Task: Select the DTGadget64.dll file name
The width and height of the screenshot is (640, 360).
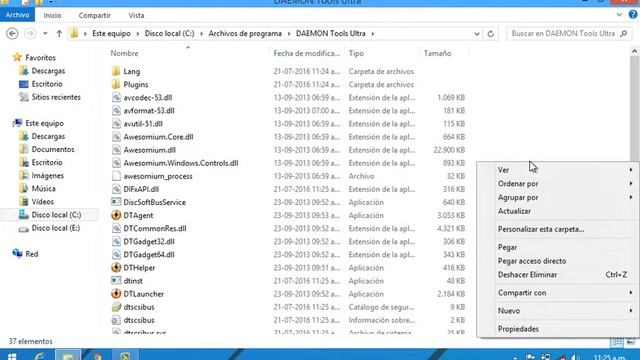Action: tap(149, 254)
